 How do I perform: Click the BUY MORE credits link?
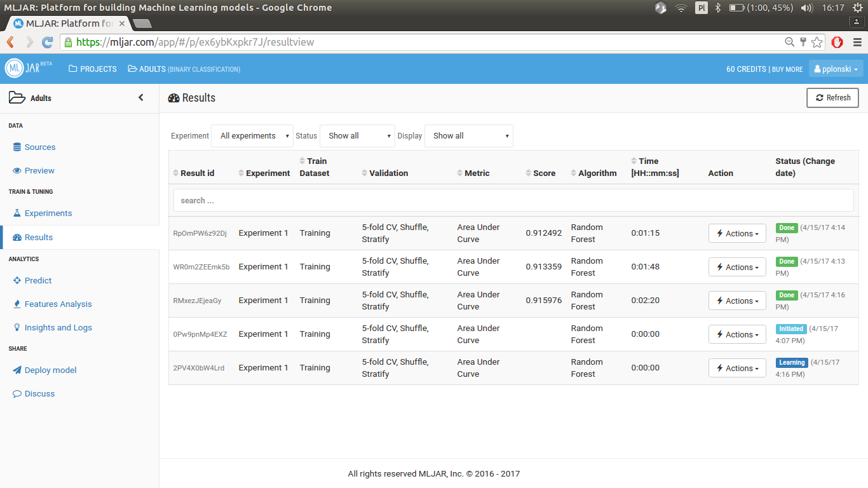[x=787, y=69]
